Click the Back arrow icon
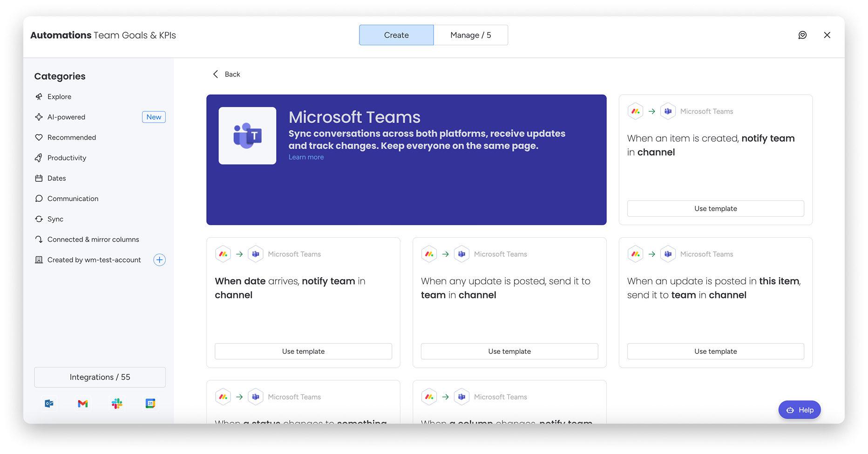This screenshot has width=868, height=454. pos(216,74)
